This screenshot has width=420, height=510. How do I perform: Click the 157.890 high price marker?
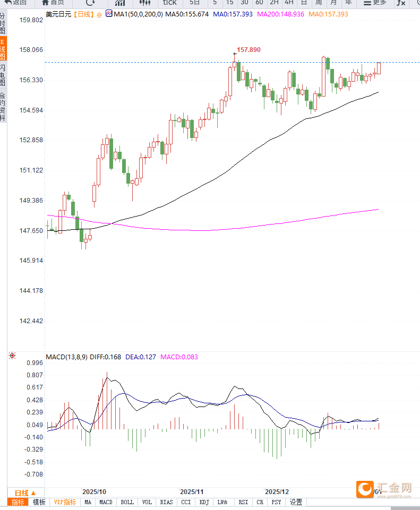coord(248,49)
